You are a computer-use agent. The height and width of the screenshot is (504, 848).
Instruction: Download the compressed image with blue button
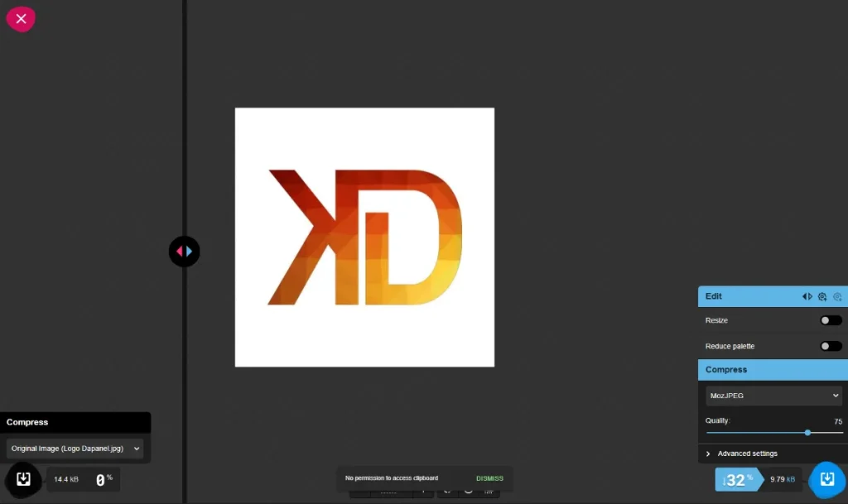pos(827,479)
